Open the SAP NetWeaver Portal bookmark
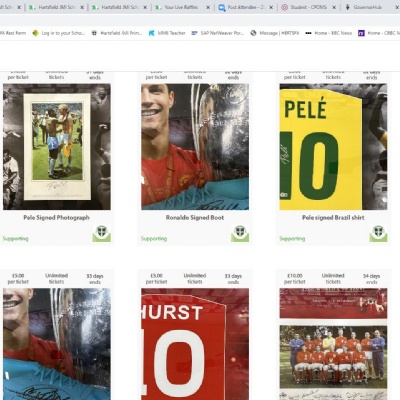 tap(217, 33)
